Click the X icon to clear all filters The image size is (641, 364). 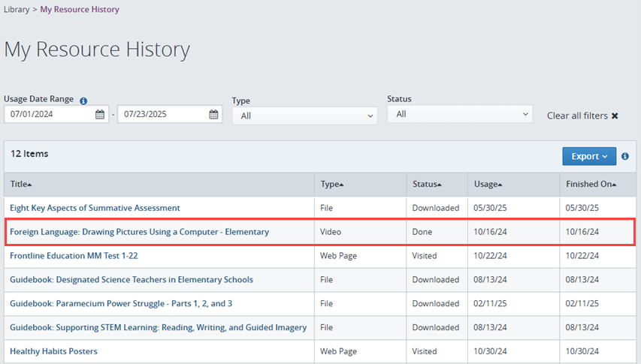[x=615, y=116]
